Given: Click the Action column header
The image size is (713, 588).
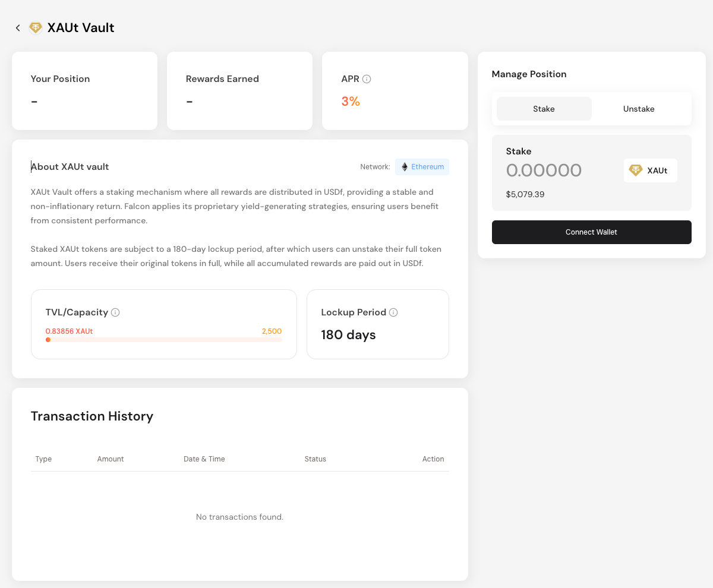Looking at the screenshot, I should tap(433, 459).
